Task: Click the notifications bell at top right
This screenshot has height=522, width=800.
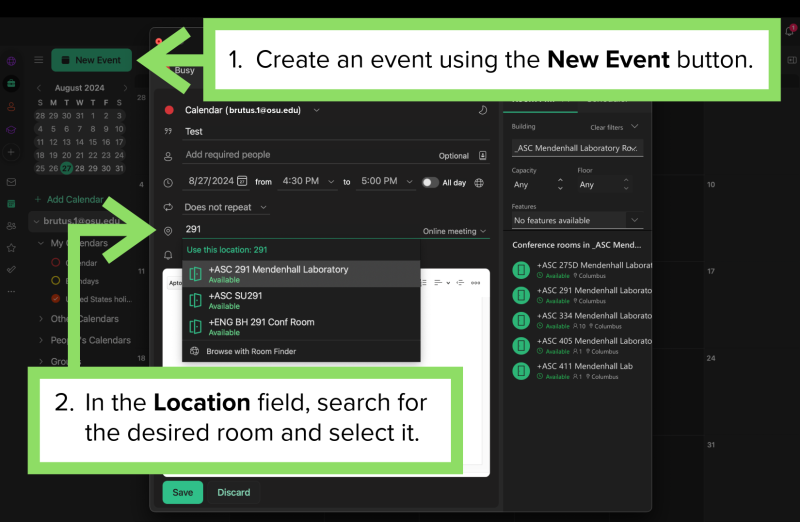Action: point(790,31)
